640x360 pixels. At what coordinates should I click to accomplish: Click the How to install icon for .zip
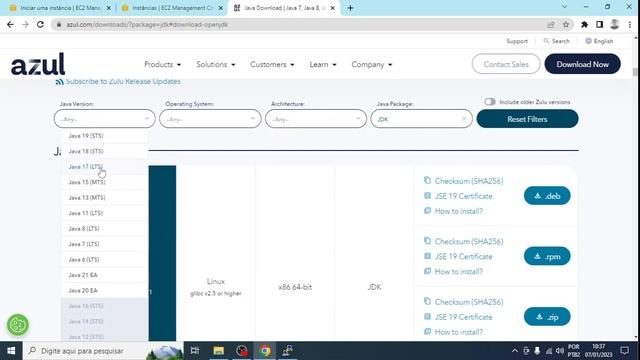(427, 331)
